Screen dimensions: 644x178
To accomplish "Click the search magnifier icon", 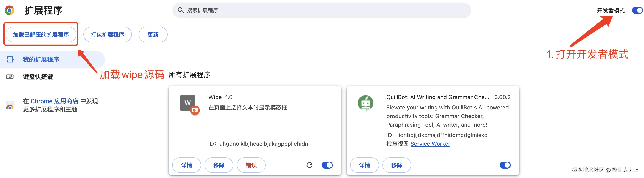I will coord(181,10).
